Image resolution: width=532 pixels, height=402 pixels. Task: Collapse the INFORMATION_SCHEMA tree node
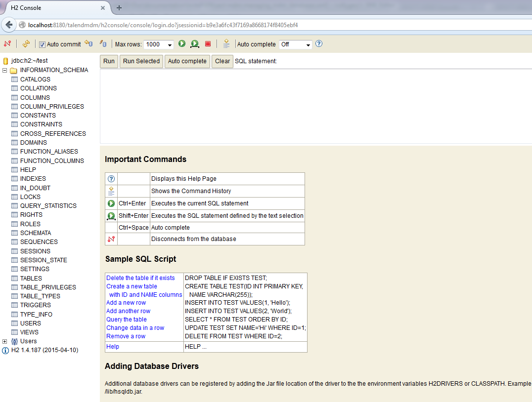pos(5,70)
